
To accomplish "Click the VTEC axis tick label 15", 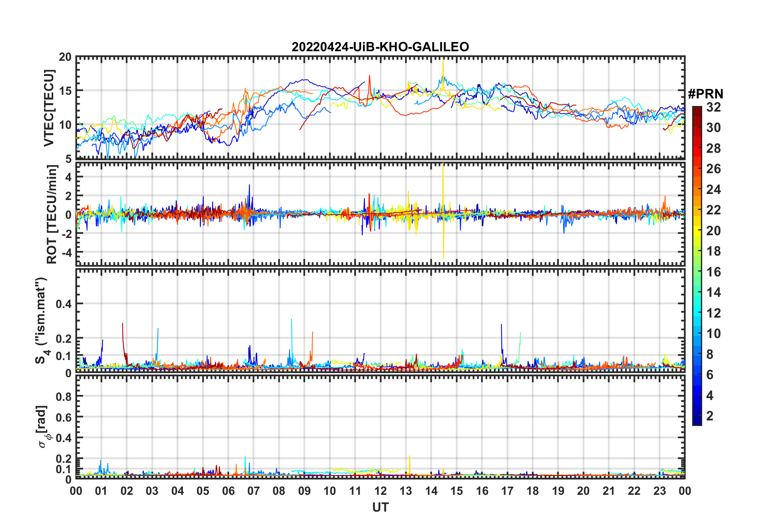I will click(65, 91).
